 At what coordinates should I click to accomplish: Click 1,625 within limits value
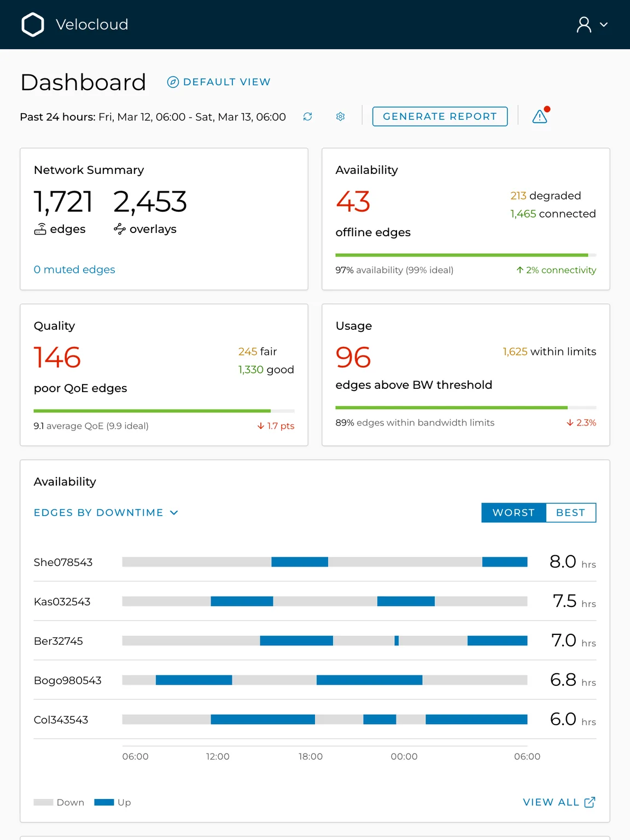pyautogui.click(x=515, y=352)
